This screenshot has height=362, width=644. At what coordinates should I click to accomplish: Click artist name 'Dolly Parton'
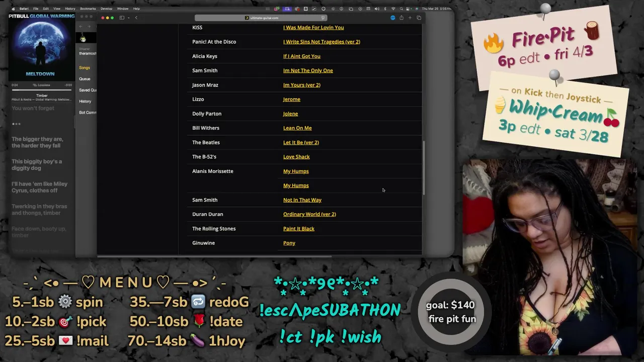coord(207,114)
